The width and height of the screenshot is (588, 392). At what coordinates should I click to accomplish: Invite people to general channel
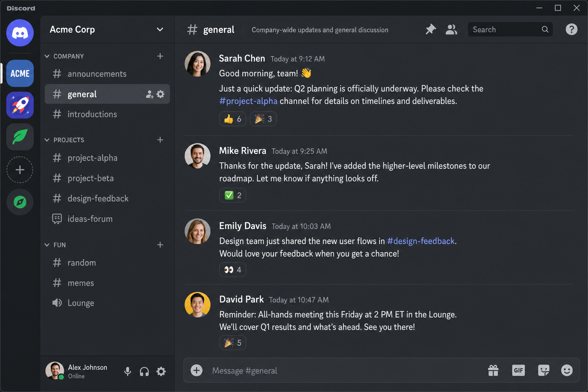tap(150, 94)
